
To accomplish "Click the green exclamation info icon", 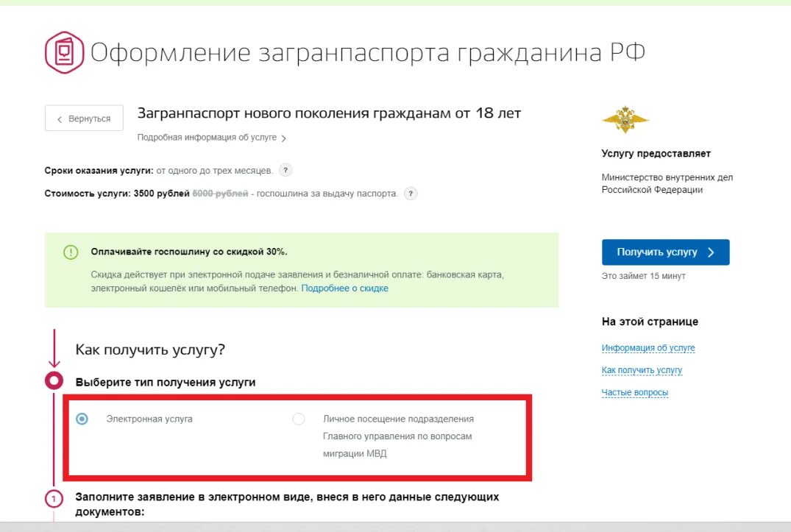I will (71, 252).
